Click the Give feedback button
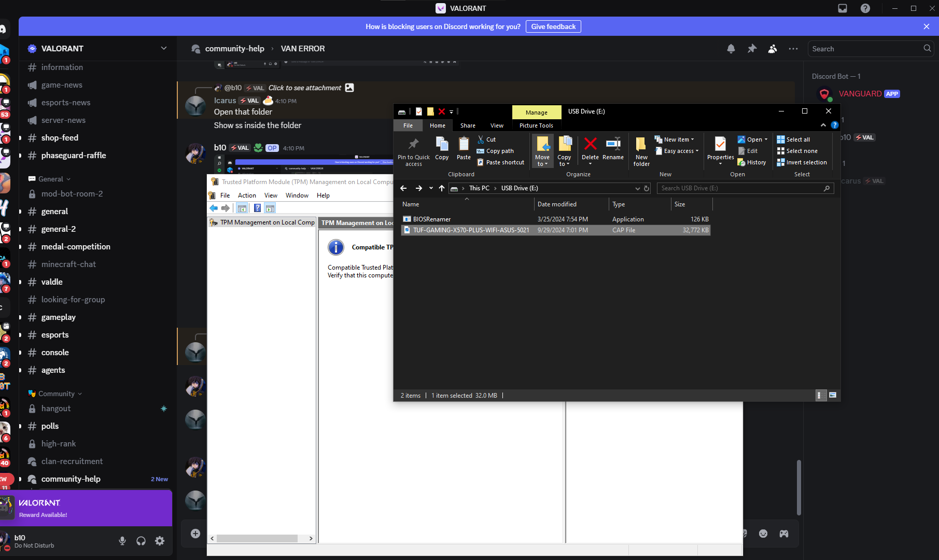The image size is (939, 560). click(553, 26)
